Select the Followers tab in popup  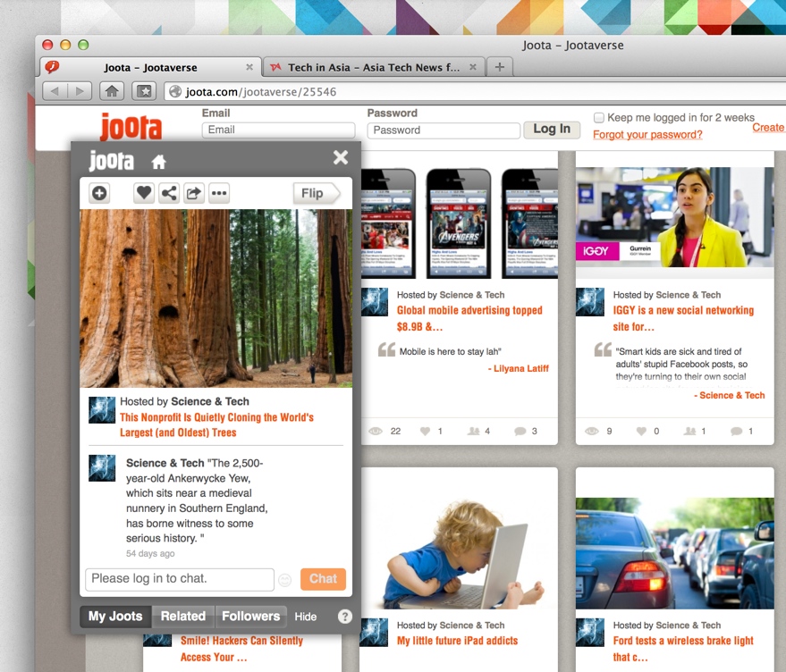pos(250,616)
